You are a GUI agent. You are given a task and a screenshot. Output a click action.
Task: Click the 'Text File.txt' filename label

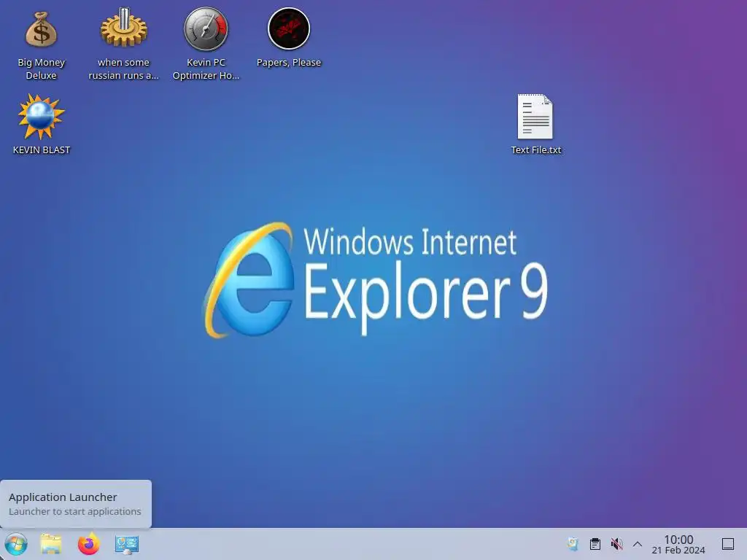536,150
